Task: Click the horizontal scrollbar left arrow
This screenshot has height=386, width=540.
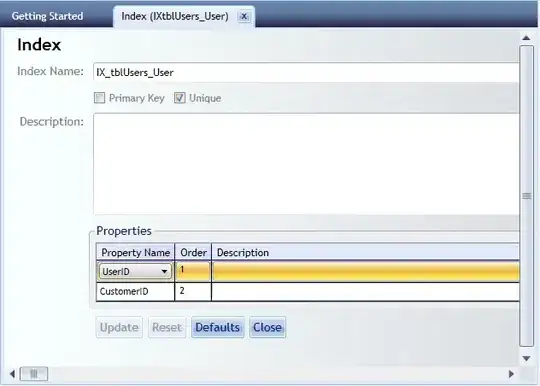Action: [x=12, y=374]
